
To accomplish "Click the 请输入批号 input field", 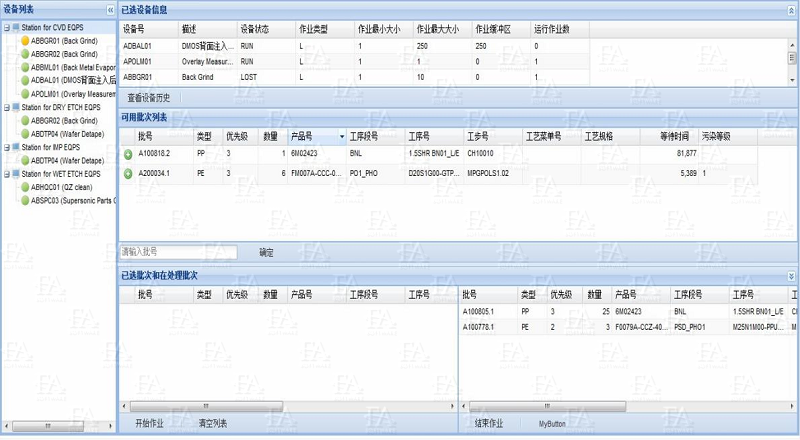I will pyautogui.click(x=178, y=253).
